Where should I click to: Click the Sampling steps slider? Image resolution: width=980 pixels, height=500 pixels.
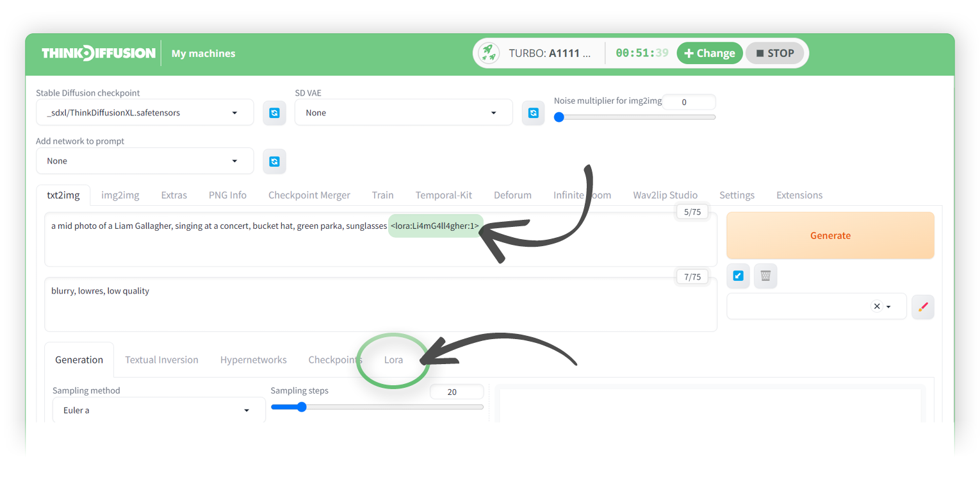click(377, 407)
